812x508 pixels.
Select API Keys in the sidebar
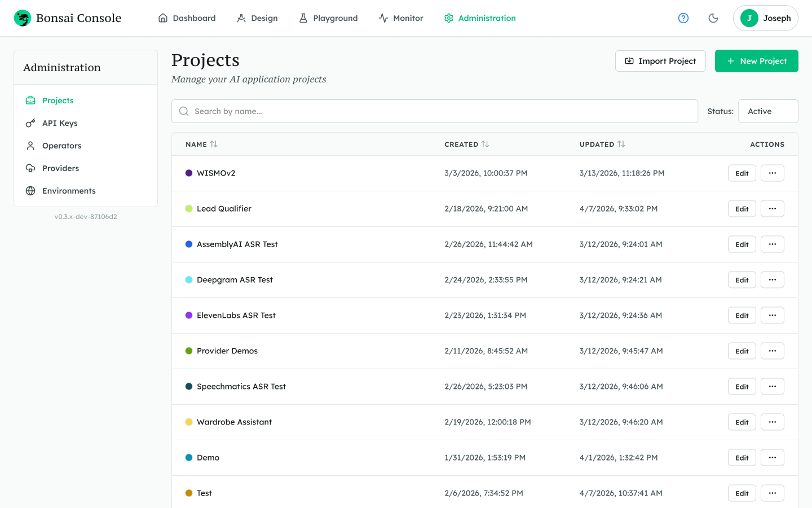tap(60, 123)
